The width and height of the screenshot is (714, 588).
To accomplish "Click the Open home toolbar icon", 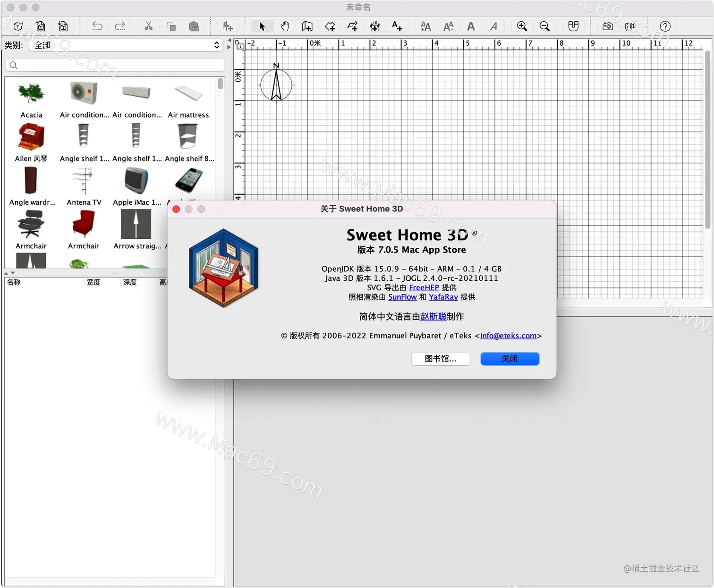I will pos(41,26).
